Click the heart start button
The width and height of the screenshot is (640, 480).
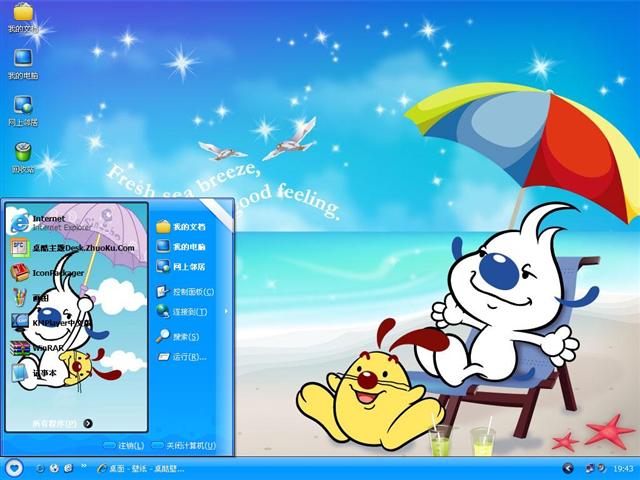14,468
